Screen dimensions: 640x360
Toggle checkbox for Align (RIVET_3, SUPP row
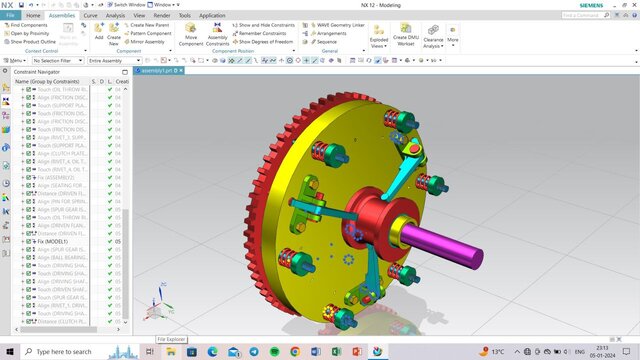pyautogui.click(x=29, y=138)
